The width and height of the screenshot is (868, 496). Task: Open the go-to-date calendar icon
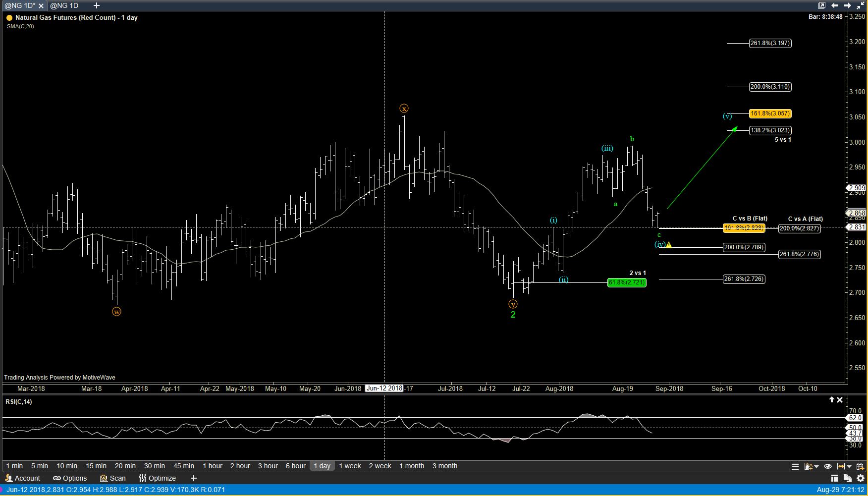tap(860, 466)
